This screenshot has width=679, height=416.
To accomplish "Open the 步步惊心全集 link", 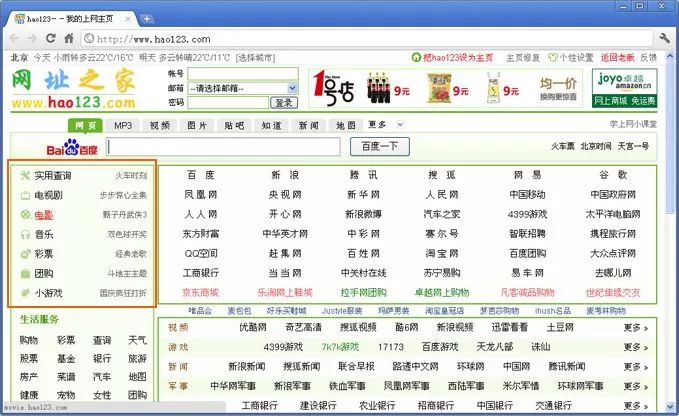I will [123, 195].
